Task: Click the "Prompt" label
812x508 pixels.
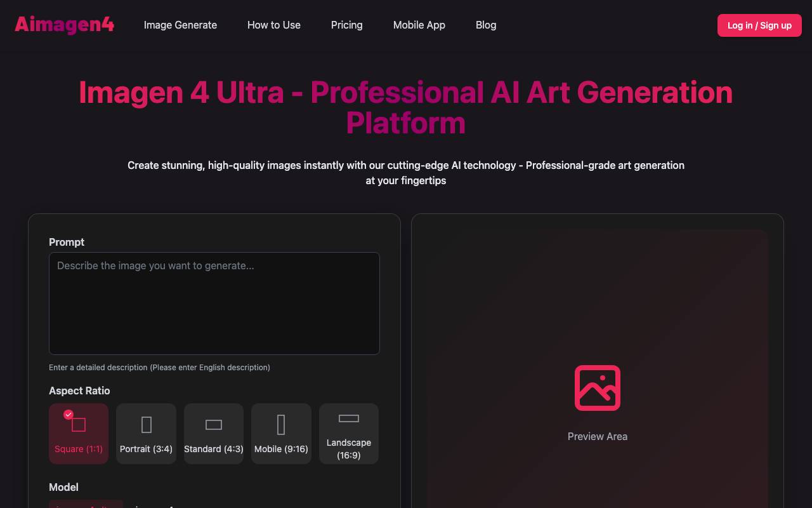Action: [67, 242]
